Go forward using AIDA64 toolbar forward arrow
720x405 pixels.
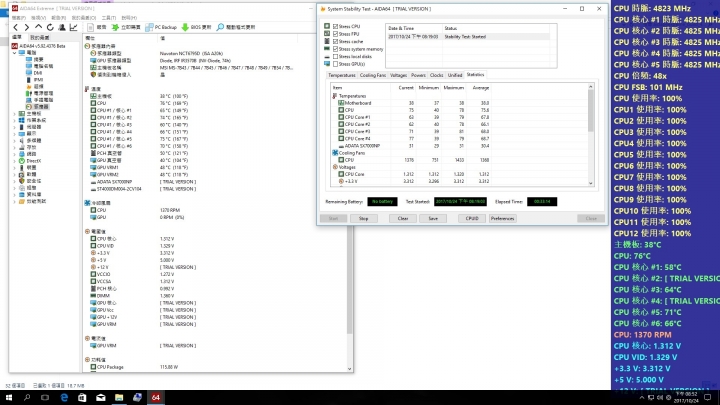(x=27, y=28)
